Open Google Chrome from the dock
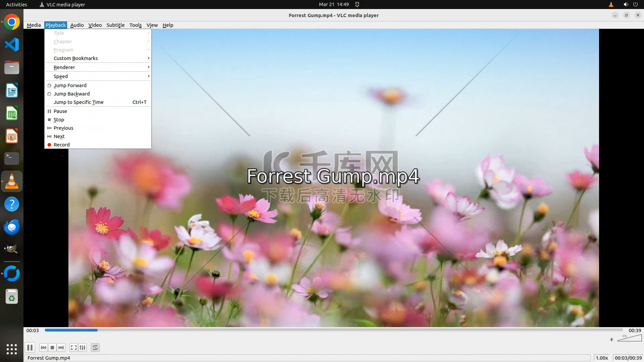 pyautogui.click(x=12, y=22)
